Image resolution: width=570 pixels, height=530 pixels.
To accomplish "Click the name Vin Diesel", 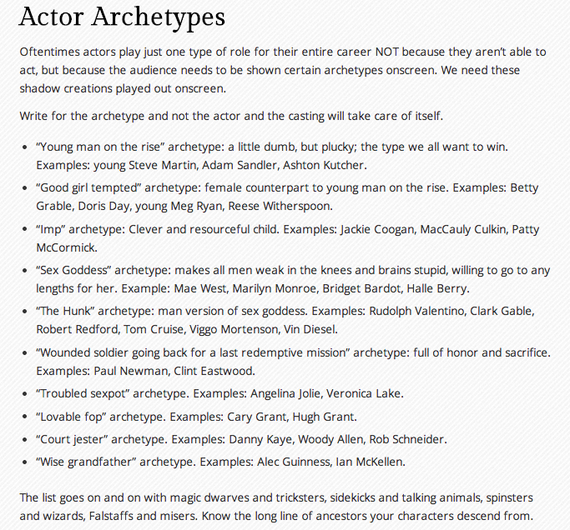I will (x=310, y=329).
